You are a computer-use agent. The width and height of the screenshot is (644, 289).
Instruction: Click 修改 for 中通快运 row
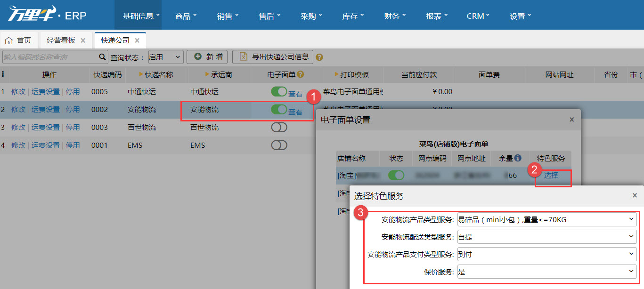pos(18,92)
